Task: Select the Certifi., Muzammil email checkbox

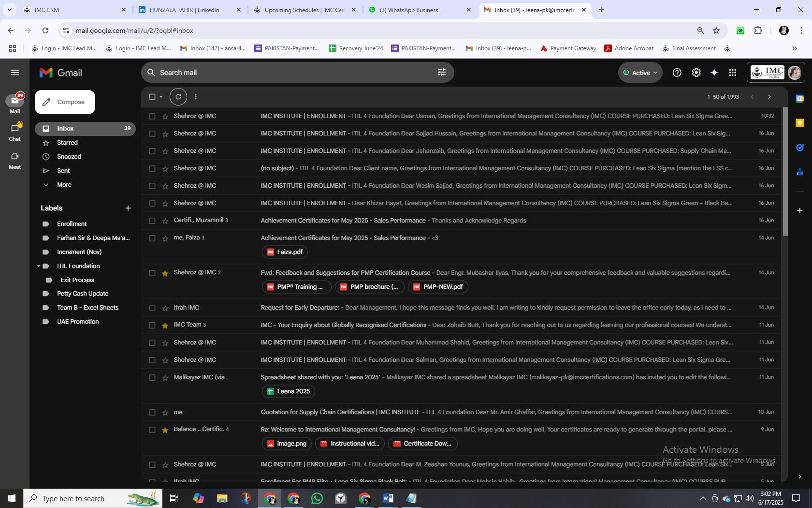Action: [152, 221]
